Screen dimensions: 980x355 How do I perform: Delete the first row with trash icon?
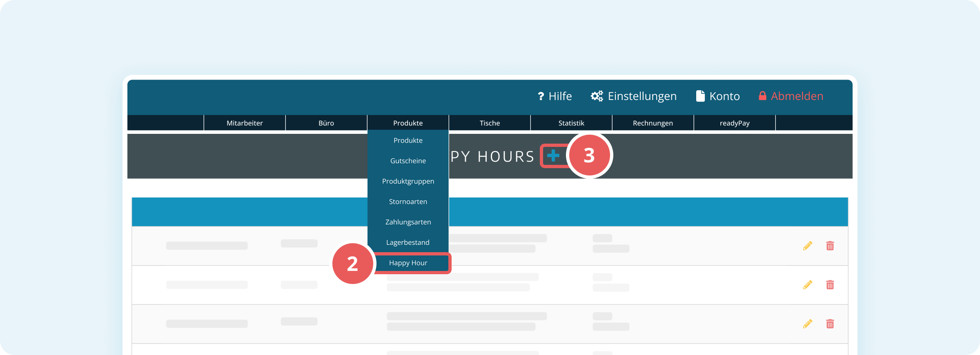[x=830, y=246]
